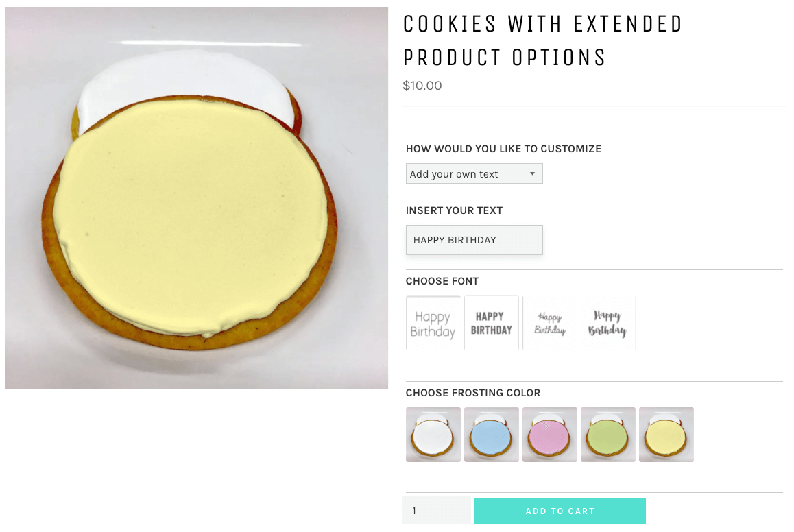Click the 'Choose Frosting Color' label
The width and height of the screenshot is (794, 532).
point(473,393)
